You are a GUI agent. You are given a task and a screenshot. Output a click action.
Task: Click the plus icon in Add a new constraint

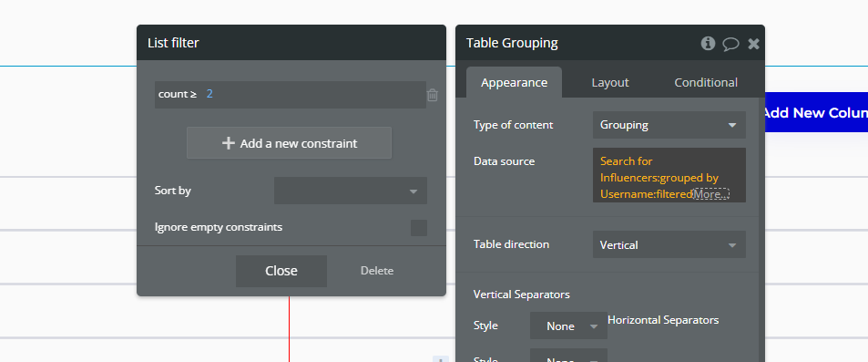[228, 143]
